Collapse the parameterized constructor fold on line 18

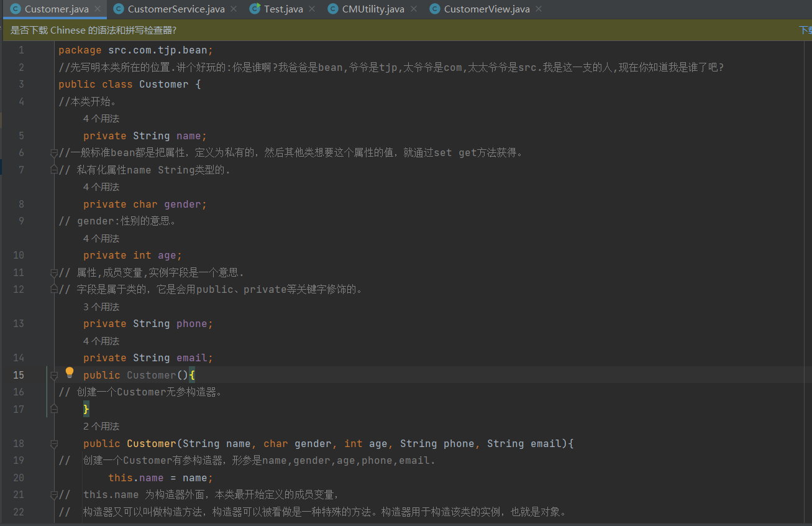click(x=54, y=443)
